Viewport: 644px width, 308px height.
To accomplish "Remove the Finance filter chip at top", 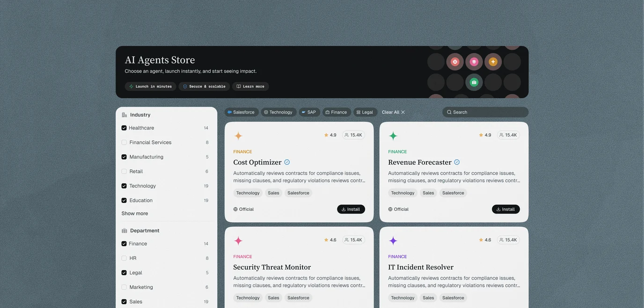I will 337,112.
